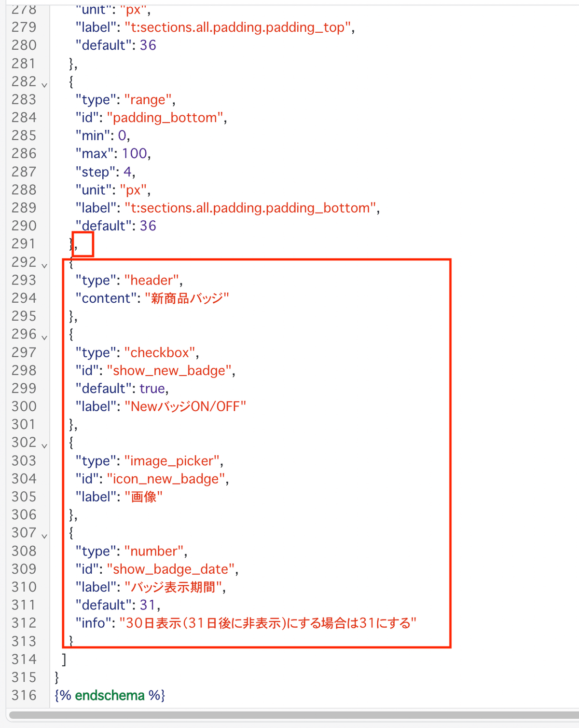Click the "icon_new_badge" id string
Screen dimensions: 579x728
tap(166, 479)
